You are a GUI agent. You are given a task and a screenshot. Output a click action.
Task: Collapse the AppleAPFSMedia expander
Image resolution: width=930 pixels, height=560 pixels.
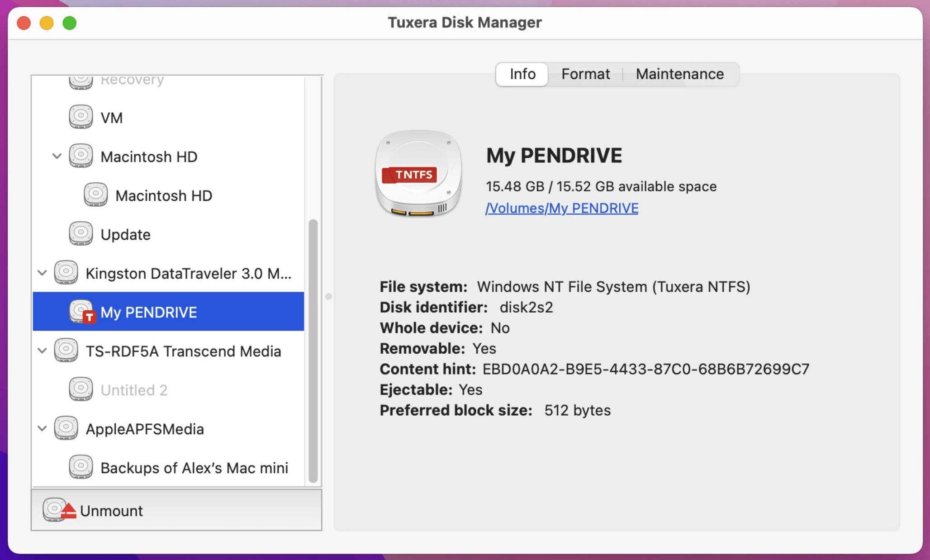pyautogui.click(x=42, y=428)
